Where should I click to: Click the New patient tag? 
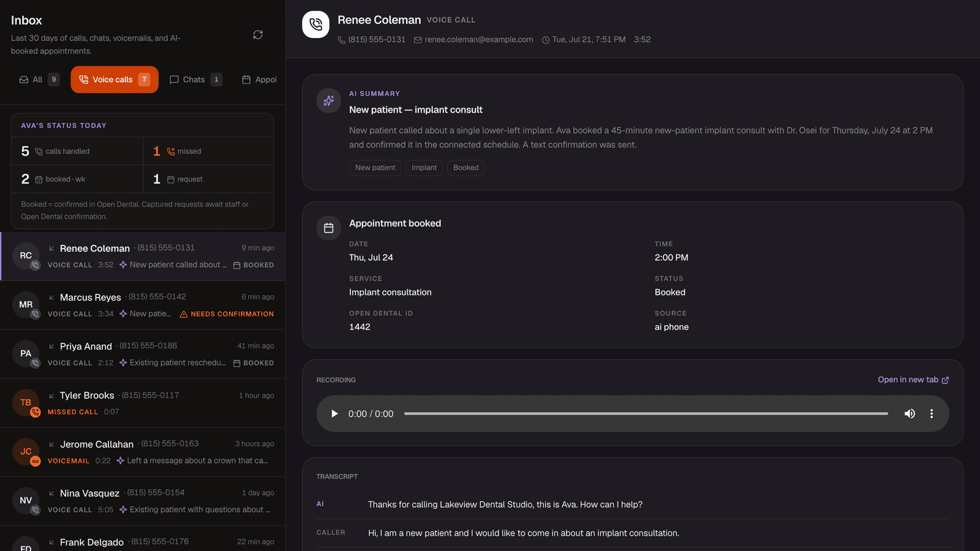tap(375, 168)
